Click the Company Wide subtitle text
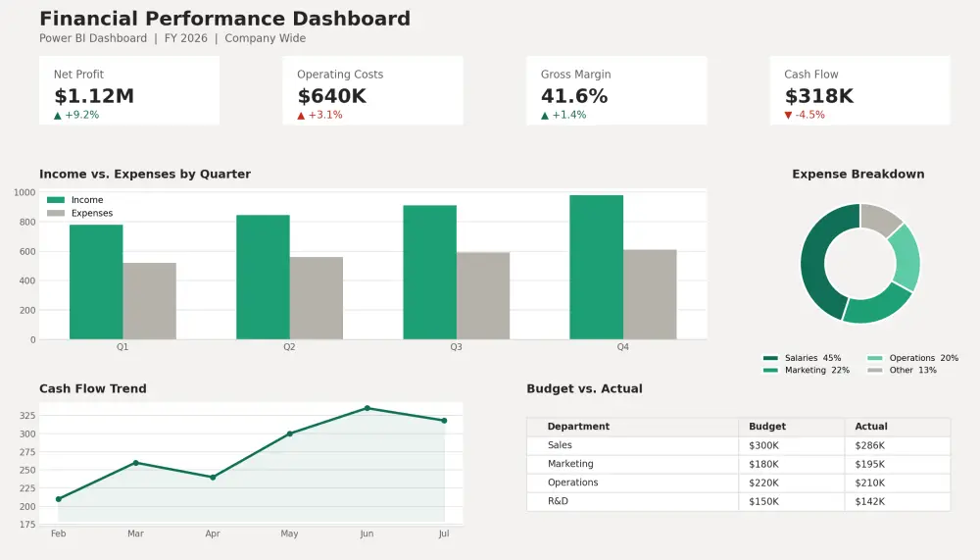 tap(265, 38)
